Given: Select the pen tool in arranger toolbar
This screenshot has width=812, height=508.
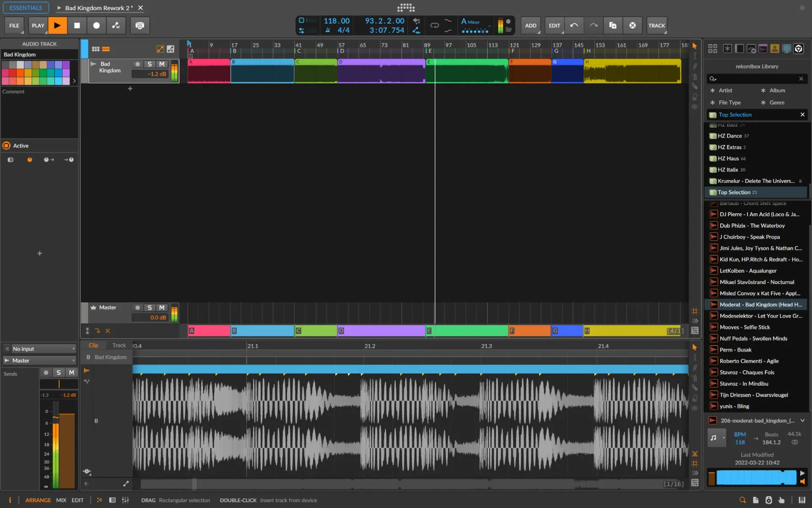Looking at the screenshot, I should point(694,66).
